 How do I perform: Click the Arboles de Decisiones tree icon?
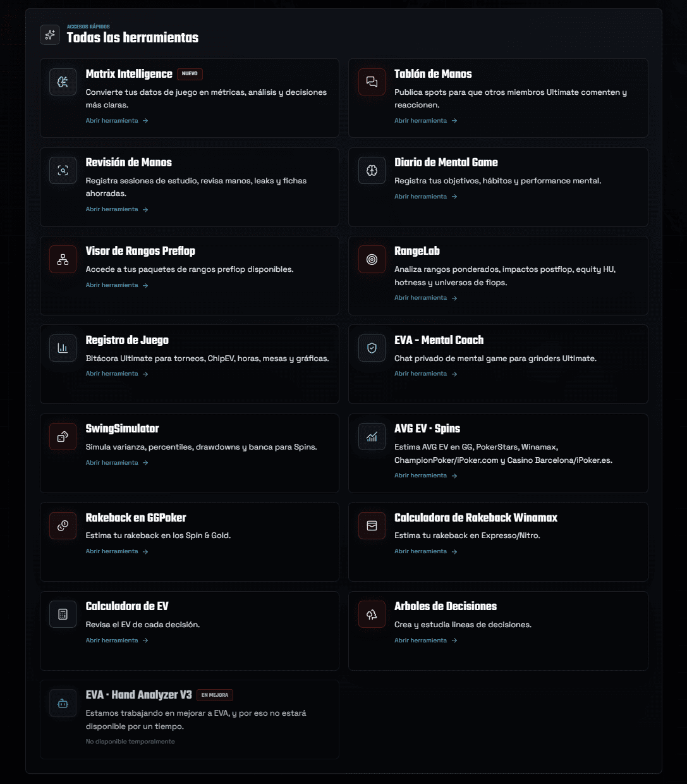click(372, 615)
